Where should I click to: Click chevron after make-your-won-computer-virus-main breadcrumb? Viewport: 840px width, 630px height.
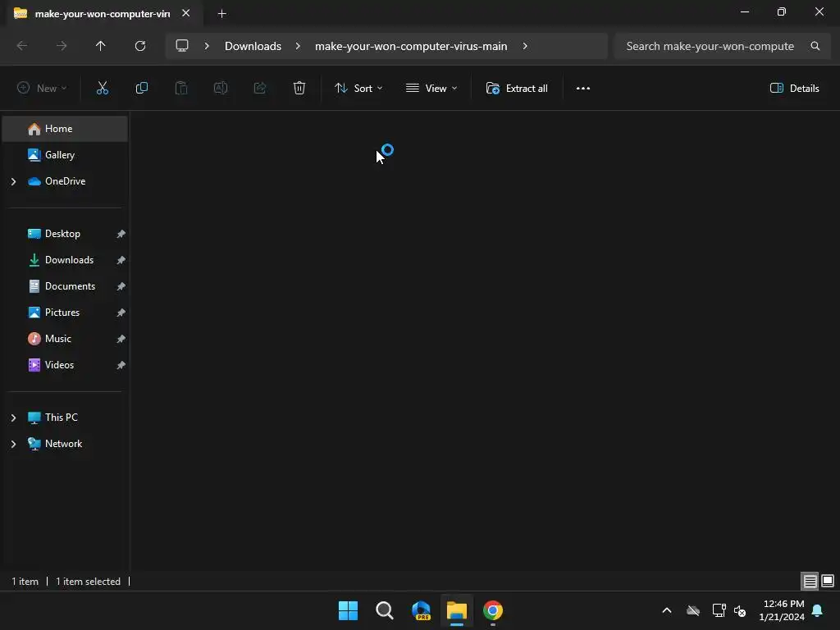click(x=525, y=46)
